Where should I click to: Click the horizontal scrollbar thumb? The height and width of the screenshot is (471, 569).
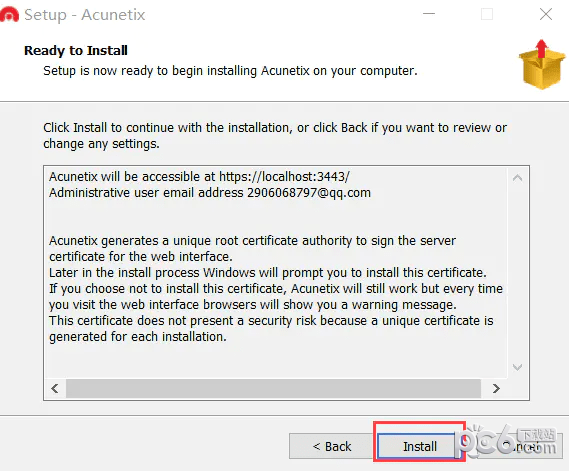click(x=273, y=389)
